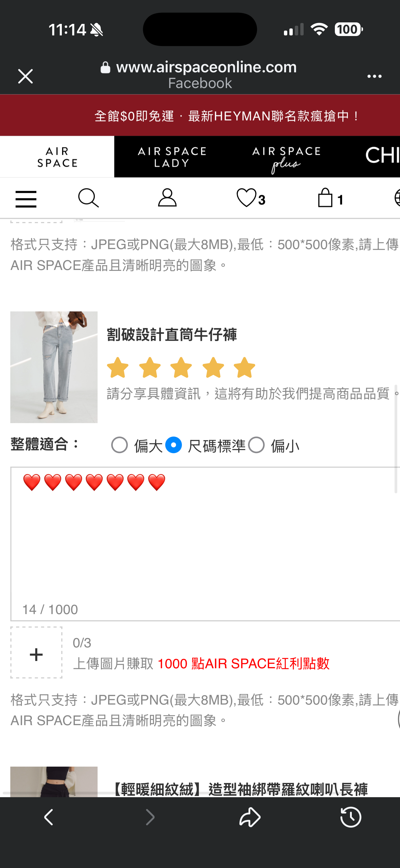Tap the red free shipping promo banner
400x868 pixels.
(200, 115)
